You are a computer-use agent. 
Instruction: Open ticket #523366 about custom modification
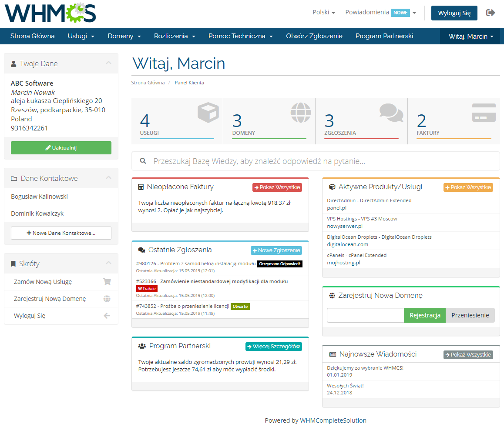[x=220, y=288]
